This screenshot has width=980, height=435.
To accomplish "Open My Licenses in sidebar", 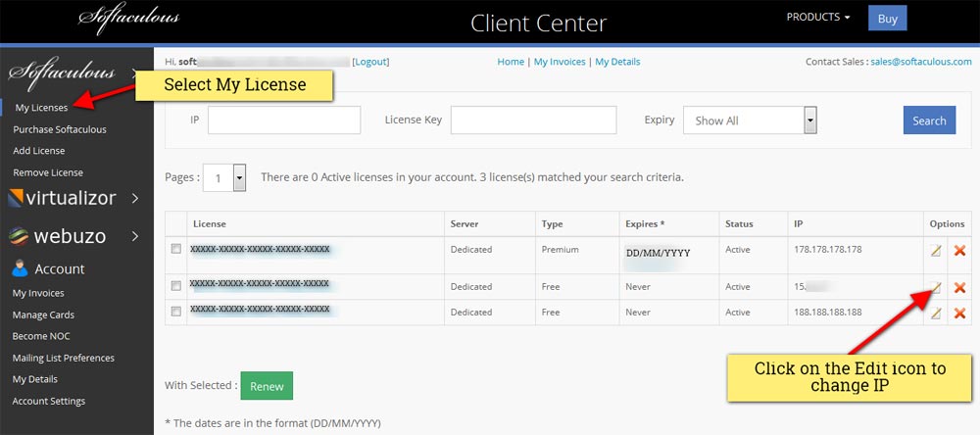I will [41, 108].
